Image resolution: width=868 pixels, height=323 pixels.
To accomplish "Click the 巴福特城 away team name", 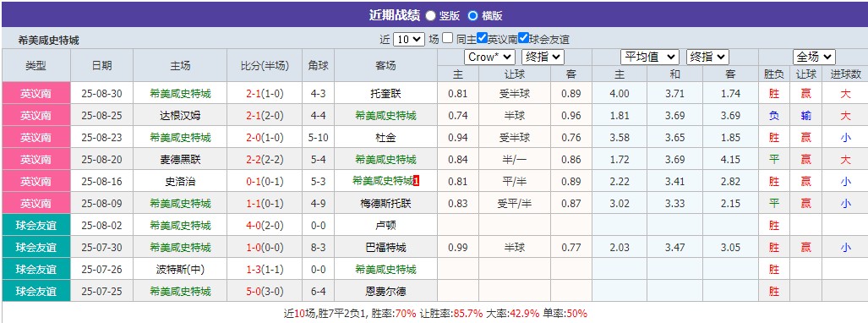I will tap(385, 247).
